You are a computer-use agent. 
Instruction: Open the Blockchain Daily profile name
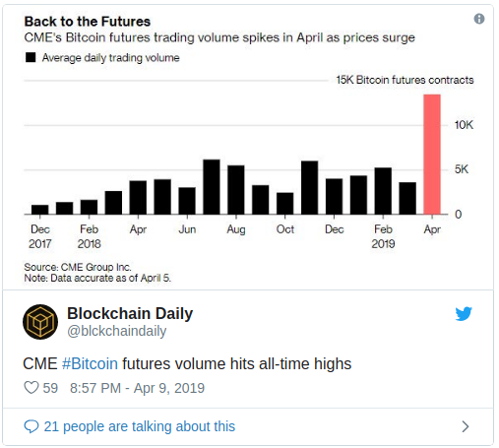130,313
